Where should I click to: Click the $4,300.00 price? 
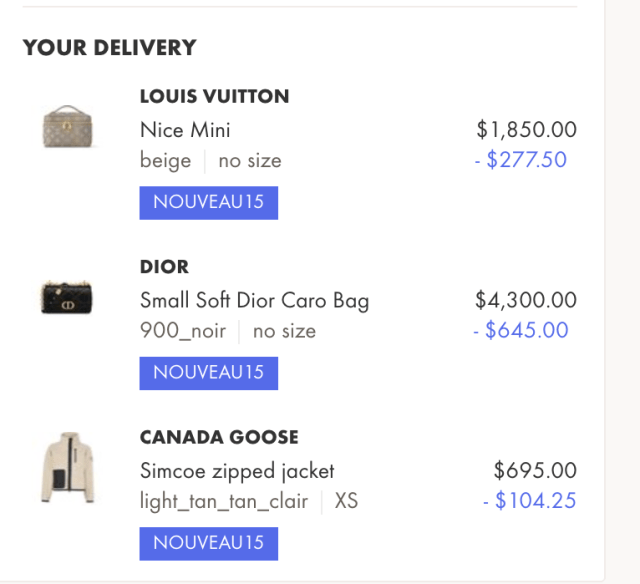[x=525, y=299]
